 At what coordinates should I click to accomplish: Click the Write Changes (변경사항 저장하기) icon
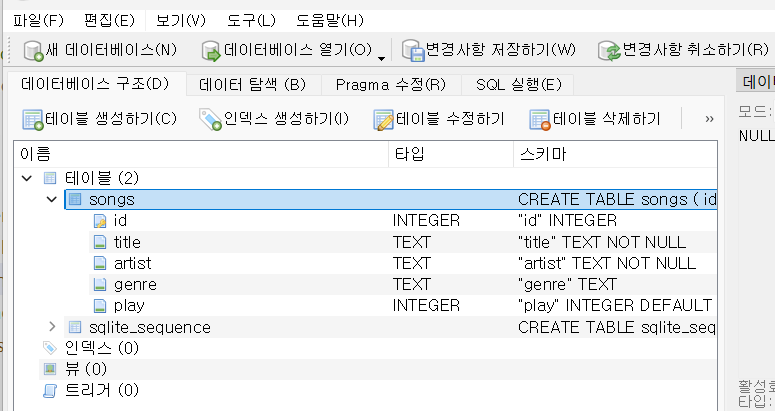click(412, 50)
